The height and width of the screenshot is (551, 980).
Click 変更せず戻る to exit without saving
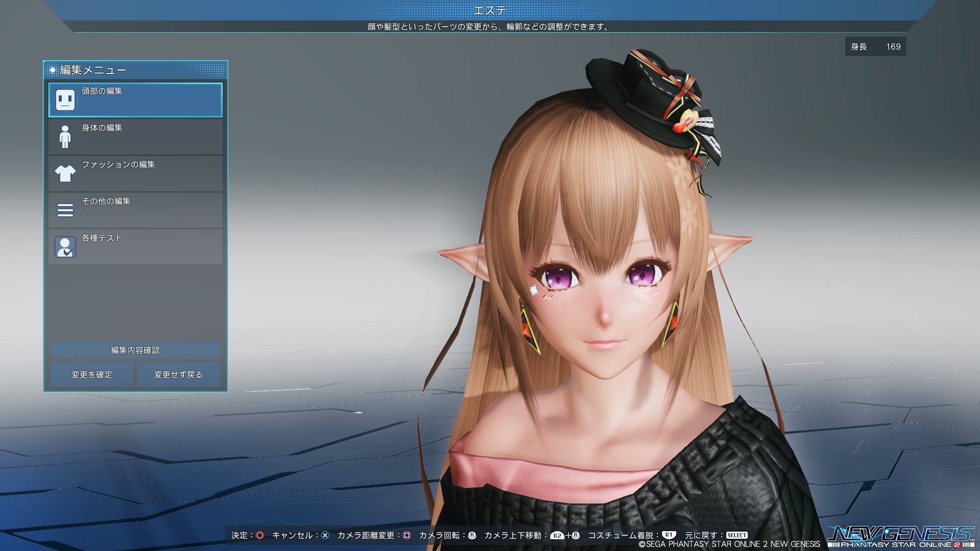(179, 374)
